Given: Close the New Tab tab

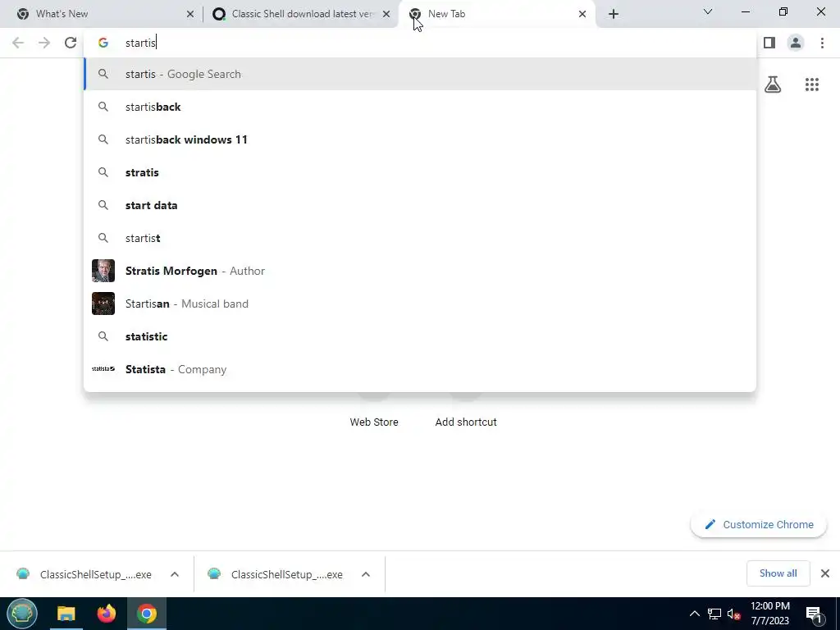Looking at the screenshot, I should [582, 14].
